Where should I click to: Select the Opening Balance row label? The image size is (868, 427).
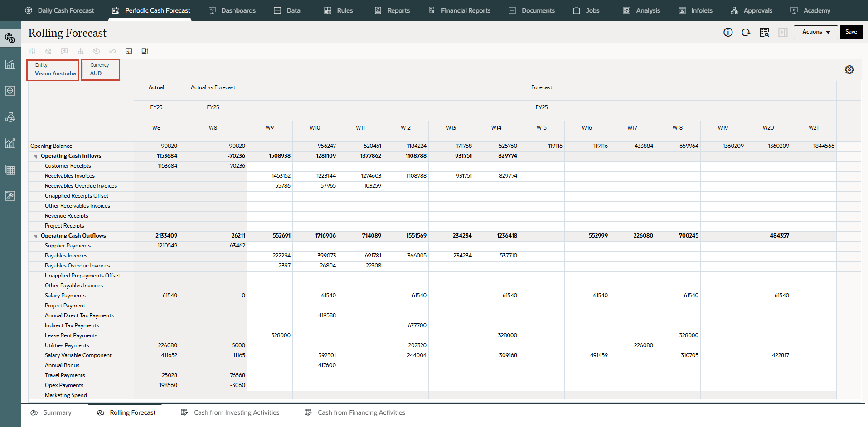tap(51, 146)
